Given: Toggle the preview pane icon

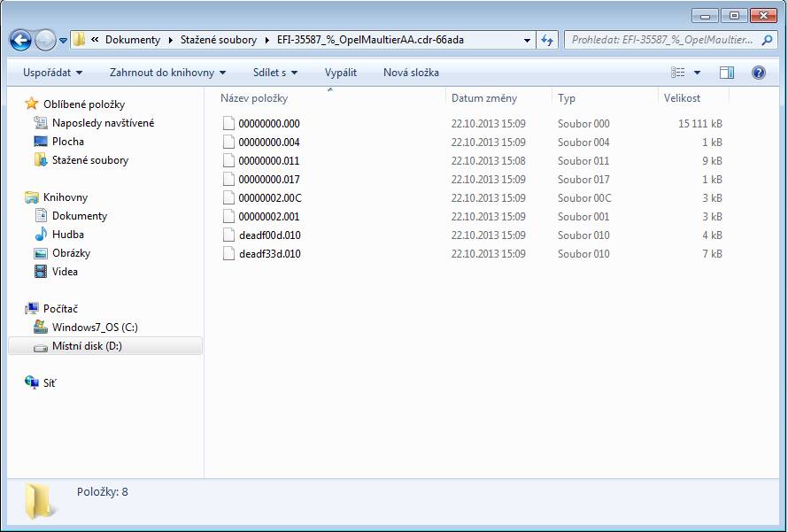Looking at the screenshot, I should point(727,73).
